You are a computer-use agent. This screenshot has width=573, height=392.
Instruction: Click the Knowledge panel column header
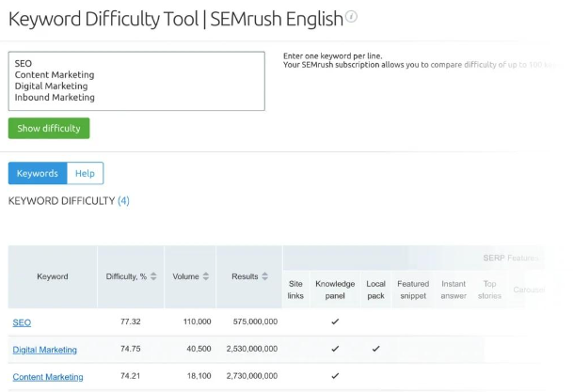335,290
